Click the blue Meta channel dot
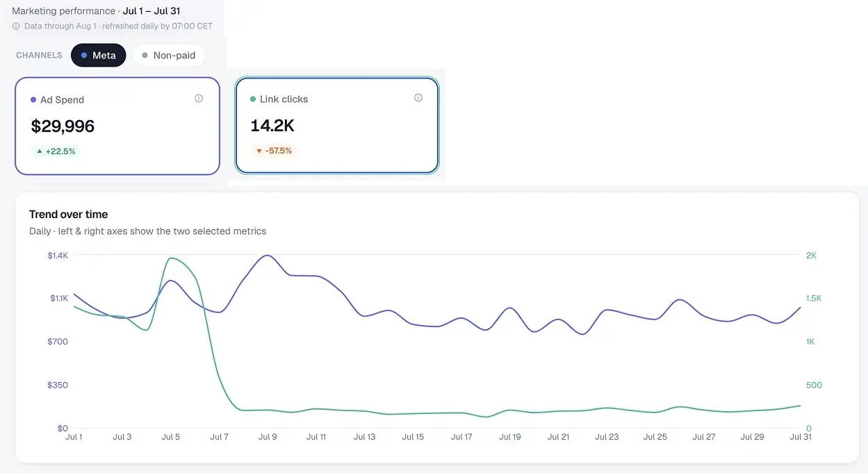 tap(84, 55)
